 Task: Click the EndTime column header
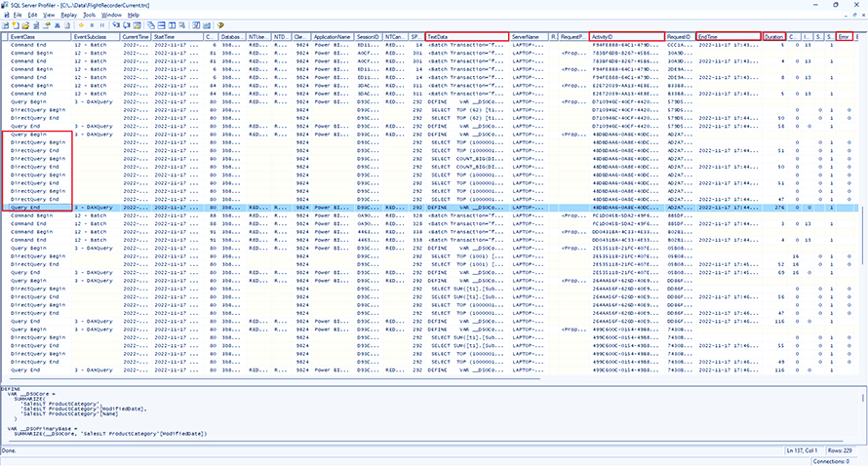pyautogui.click(x=729, y=36)
